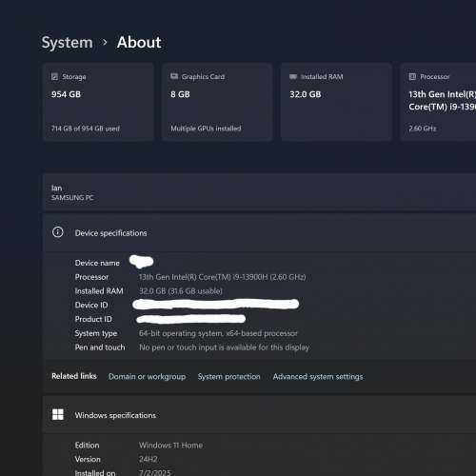Click the breadcrumb chevron after System
This screenshot has height=476, width=476.
pos(105,42)
